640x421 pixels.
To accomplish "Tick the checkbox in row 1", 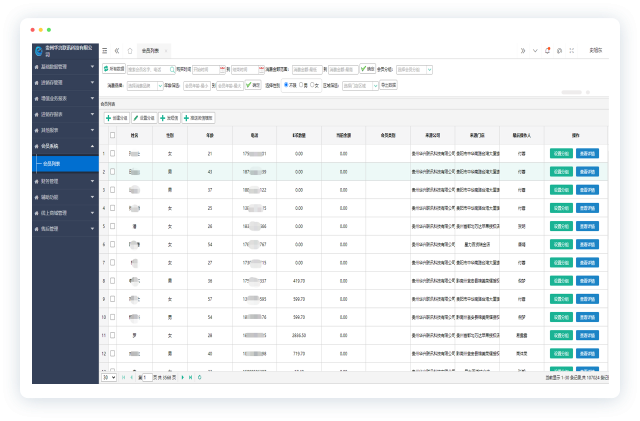I will pos(112,154).
